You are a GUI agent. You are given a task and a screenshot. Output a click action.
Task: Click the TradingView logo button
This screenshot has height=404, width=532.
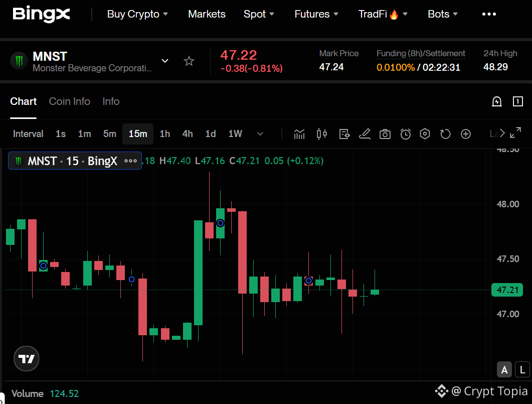pyautogui.click(x=27, y=358)
